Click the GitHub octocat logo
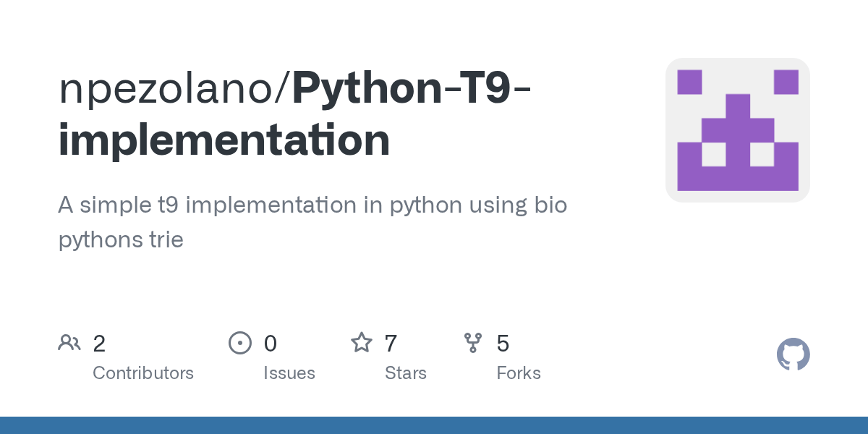Image resolution: width=868 pixels, height=434 pixels. point(793,354)
